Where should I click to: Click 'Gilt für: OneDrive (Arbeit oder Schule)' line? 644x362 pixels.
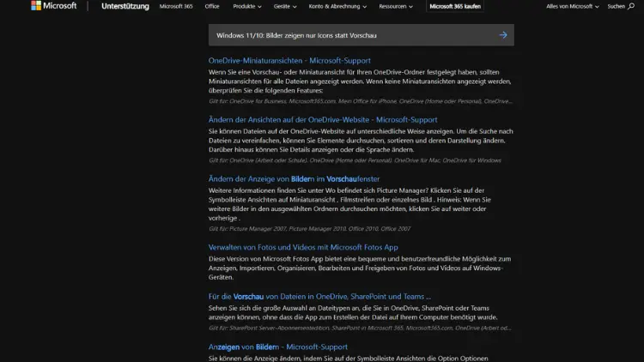[x=355, y=160]
